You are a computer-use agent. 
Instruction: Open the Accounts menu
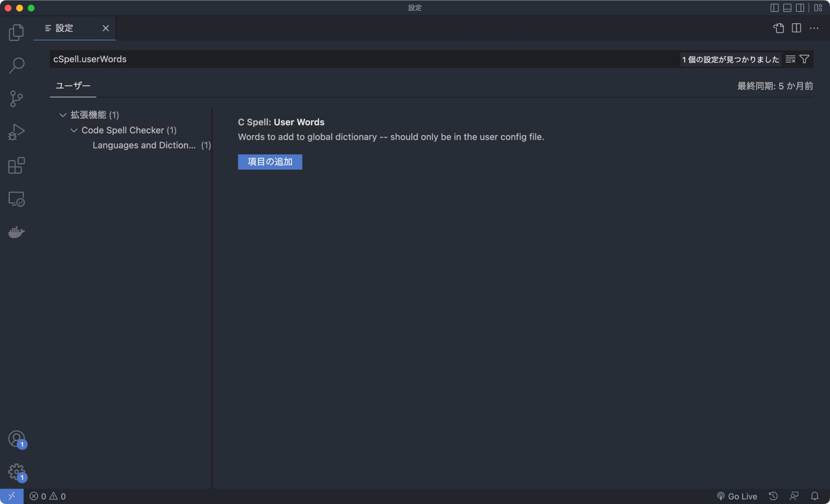[x=16, y=439]
